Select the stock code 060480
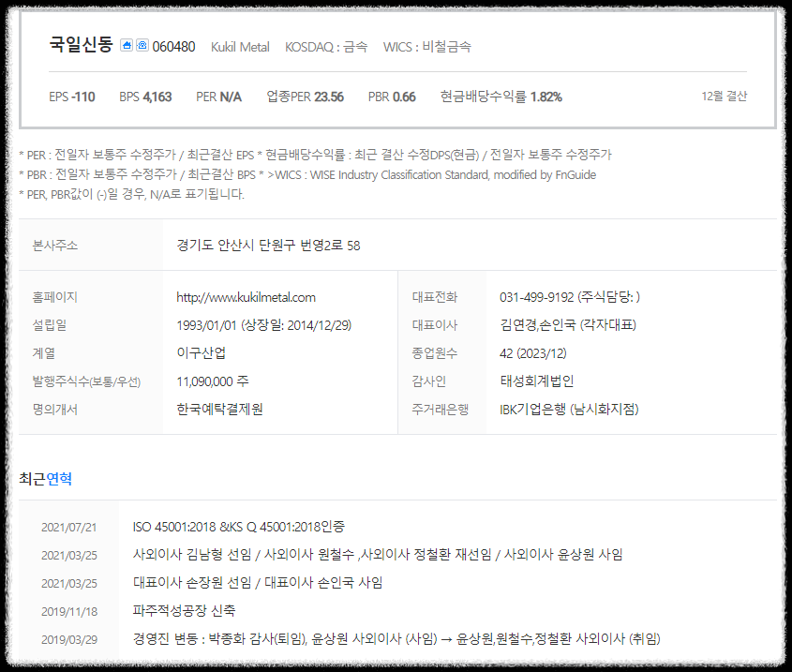The height and width of the screenshot is (672, 792). 173,47
